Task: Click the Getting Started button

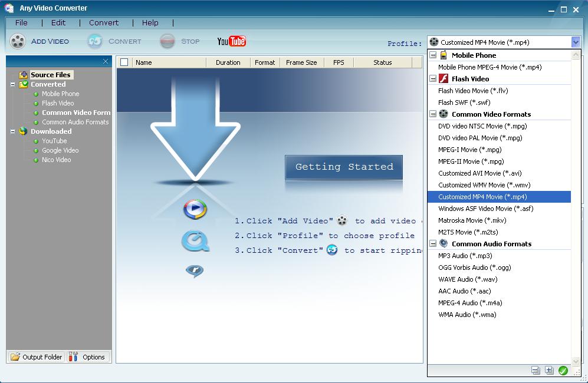Action: click(x=344, y=167)
